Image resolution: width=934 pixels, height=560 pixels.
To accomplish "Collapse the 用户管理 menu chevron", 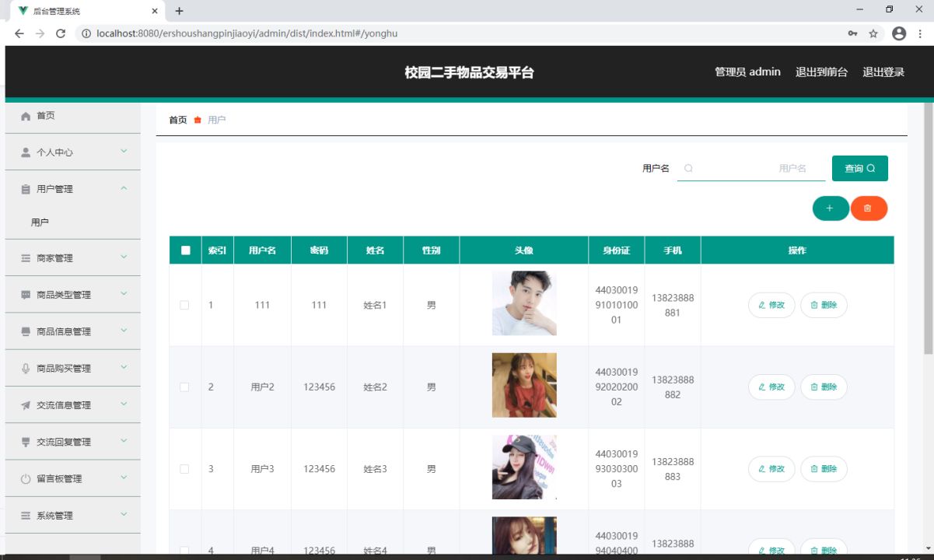I will (x=124, y=188).
